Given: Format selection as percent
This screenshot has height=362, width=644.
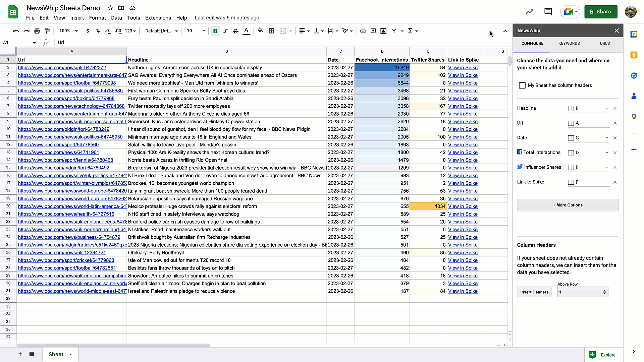Looking at the screenshot, I should pos(98,31).
